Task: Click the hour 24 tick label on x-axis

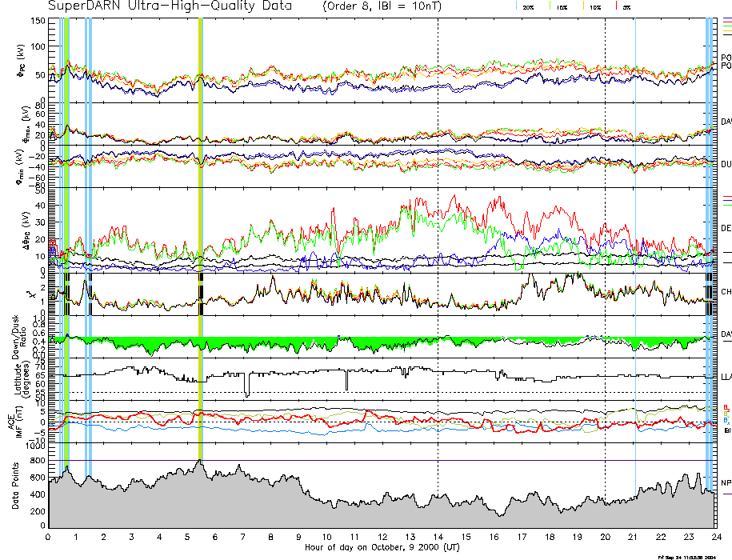Action: click(x=715, y=538)
